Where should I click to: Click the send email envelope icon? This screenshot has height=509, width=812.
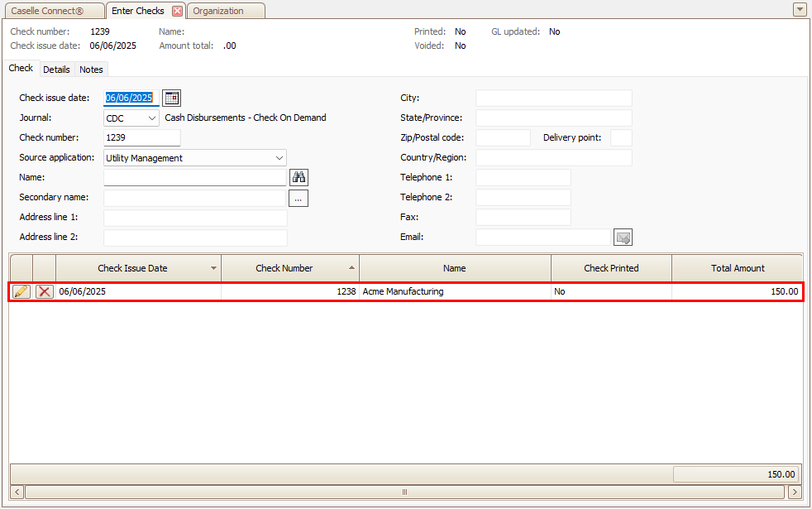point(623,238)
